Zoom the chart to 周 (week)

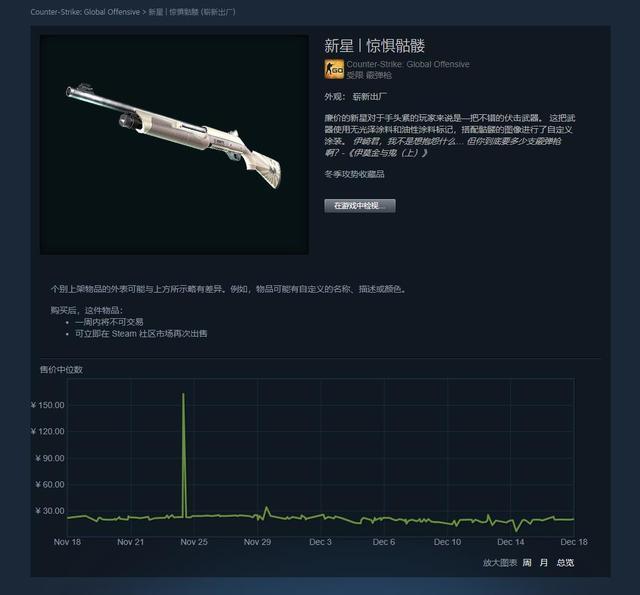tap(527, 563)
